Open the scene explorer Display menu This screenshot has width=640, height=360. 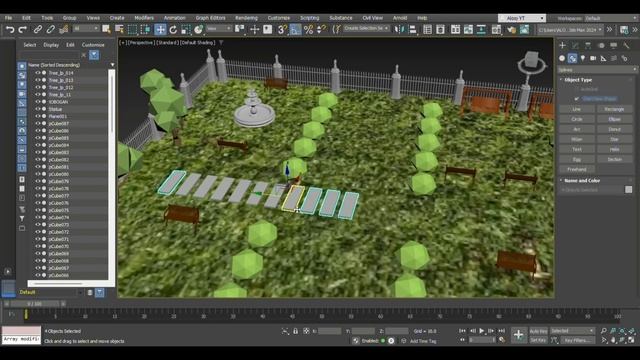pos(51,45)
